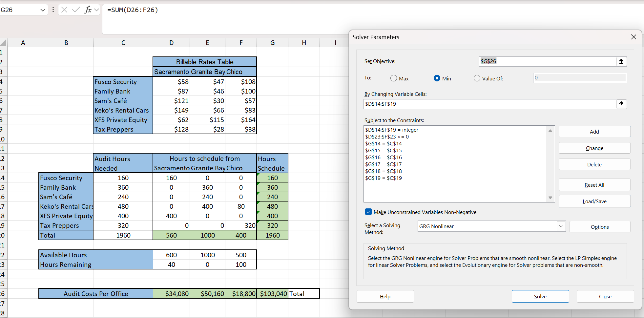
Task: Collapse dialog using Variable Cells range picker
Action: tap(621, 104)
